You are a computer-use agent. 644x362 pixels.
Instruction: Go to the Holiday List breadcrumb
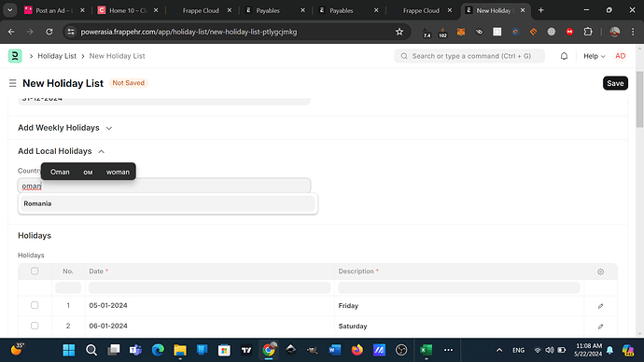(57, 56)
